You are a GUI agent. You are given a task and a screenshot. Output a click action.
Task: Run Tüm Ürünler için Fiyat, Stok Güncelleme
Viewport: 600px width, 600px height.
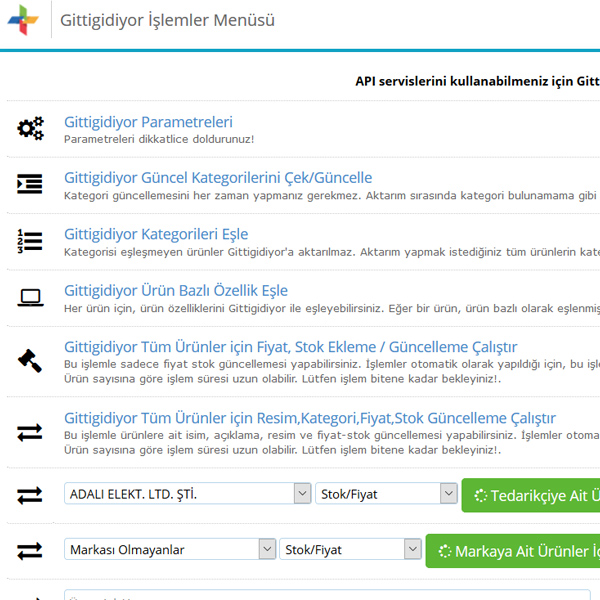290,347
